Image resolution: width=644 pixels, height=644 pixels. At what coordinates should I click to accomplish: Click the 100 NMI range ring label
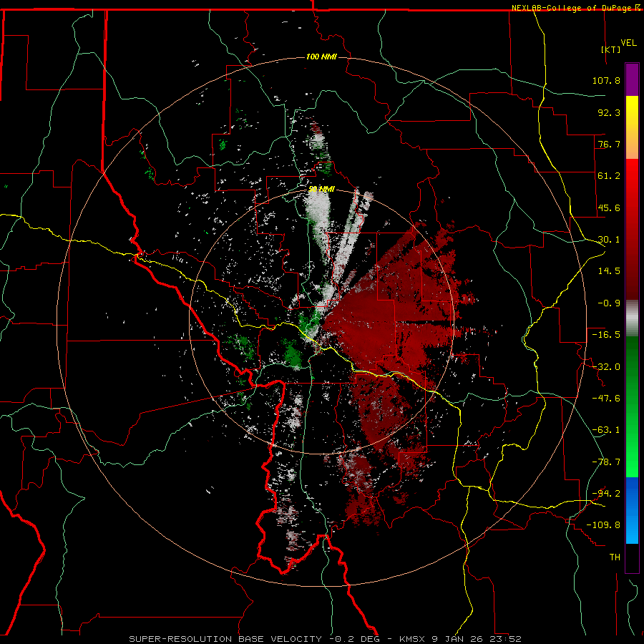click(x=321, y=57)
